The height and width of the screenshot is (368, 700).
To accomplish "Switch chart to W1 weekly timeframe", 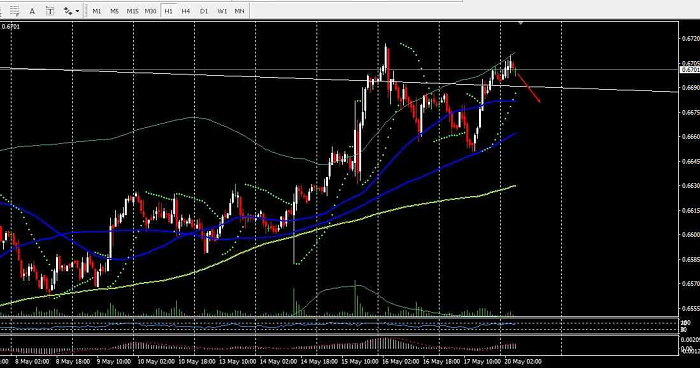I will click(222, 11).
